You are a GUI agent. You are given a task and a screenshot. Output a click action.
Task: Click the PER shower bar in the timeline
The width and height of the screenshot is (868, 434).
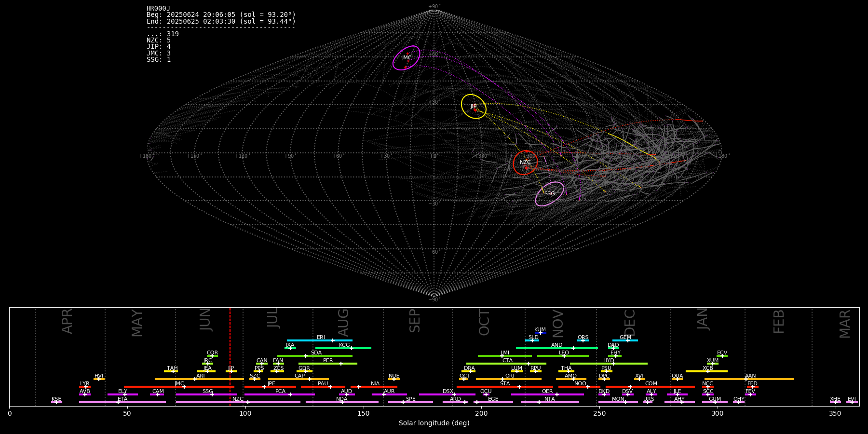(x=328, y=364)
